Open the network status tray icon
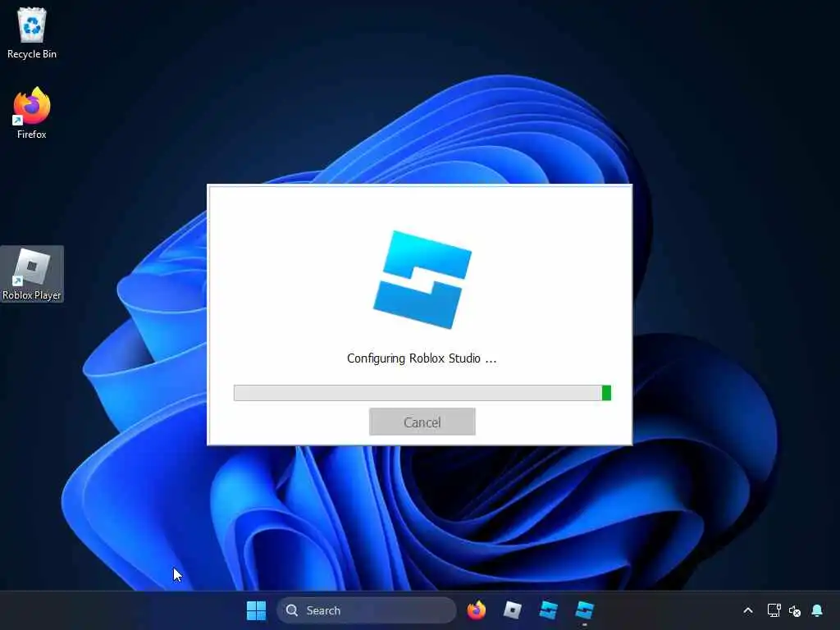840x630 pixels. coord(774,610)
